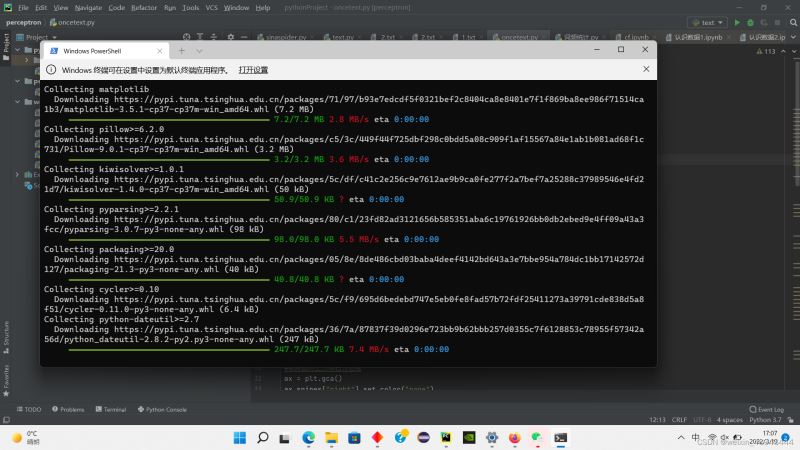Open Microsoft Store from taskbar
The height and width of the screenshot is (450, 800).
354,438
